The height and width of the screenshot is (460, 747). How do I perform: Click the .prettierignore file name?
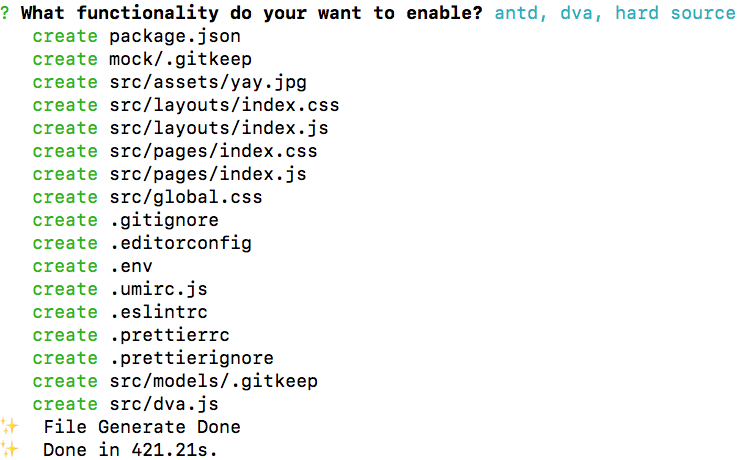coord(192,358)
